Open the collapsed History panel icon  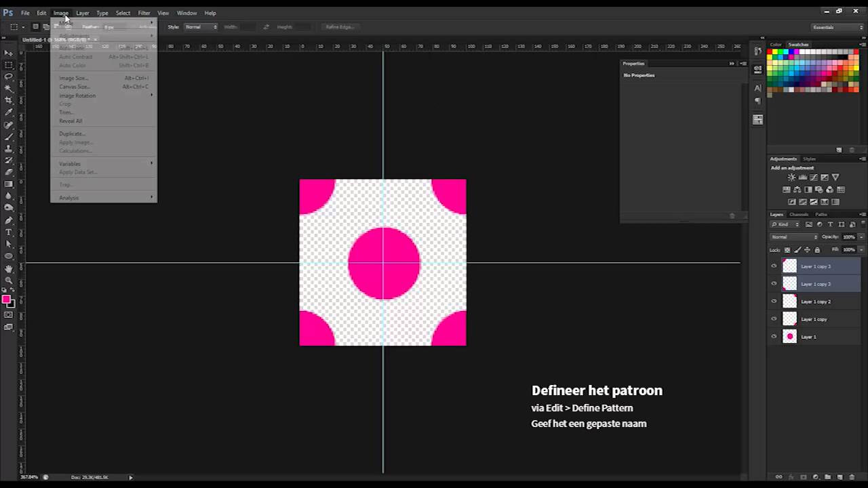(757, 51)
